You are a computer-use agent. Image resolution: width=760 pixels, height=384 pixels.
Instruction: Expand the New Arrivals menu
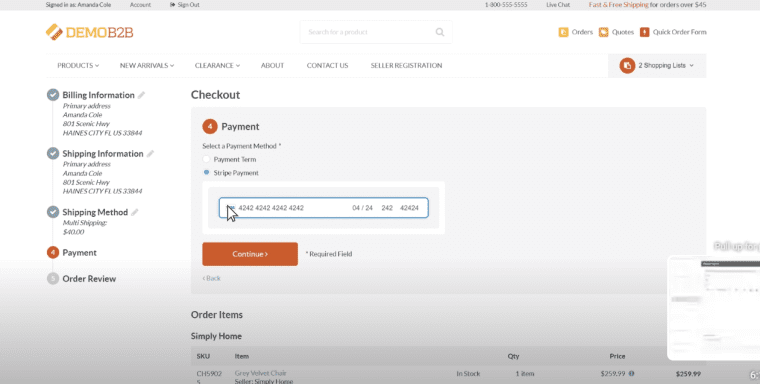147,65
